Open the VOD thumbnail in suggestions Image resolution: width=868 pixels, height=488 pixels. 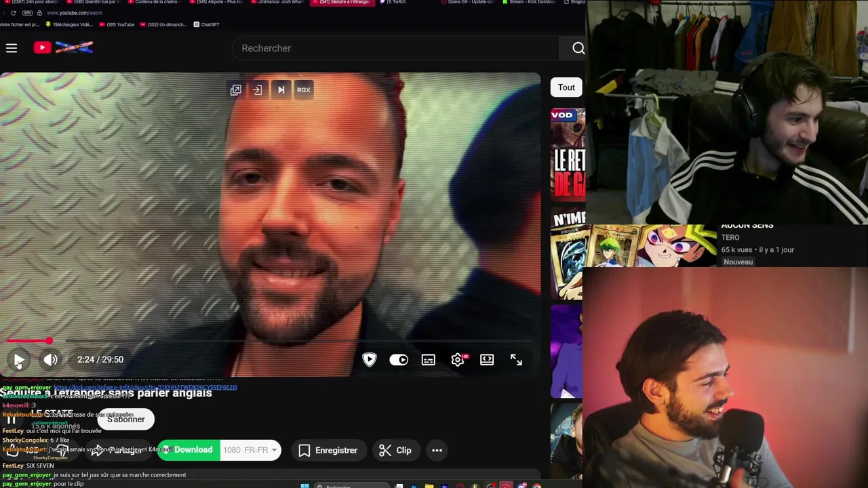point(568,155)
